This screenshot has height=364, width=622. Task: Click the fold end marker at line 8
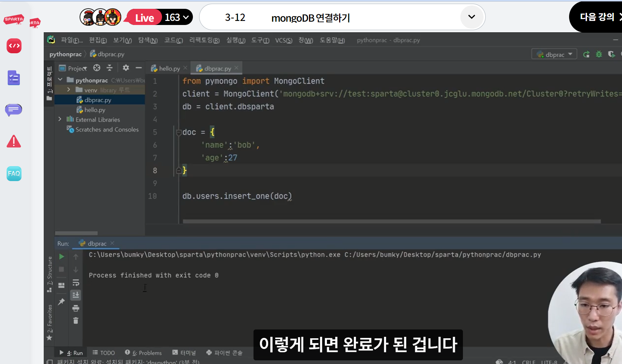[179, 170]
